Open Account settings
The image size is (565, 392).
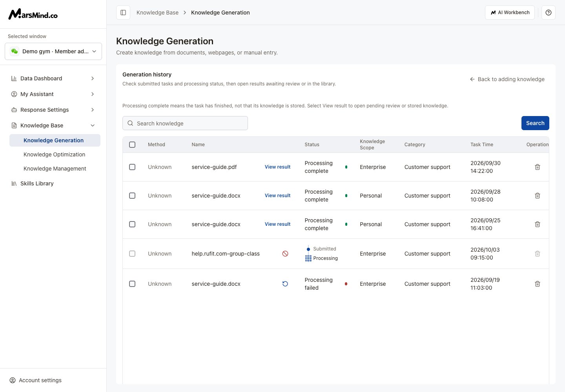click(36, 380)
